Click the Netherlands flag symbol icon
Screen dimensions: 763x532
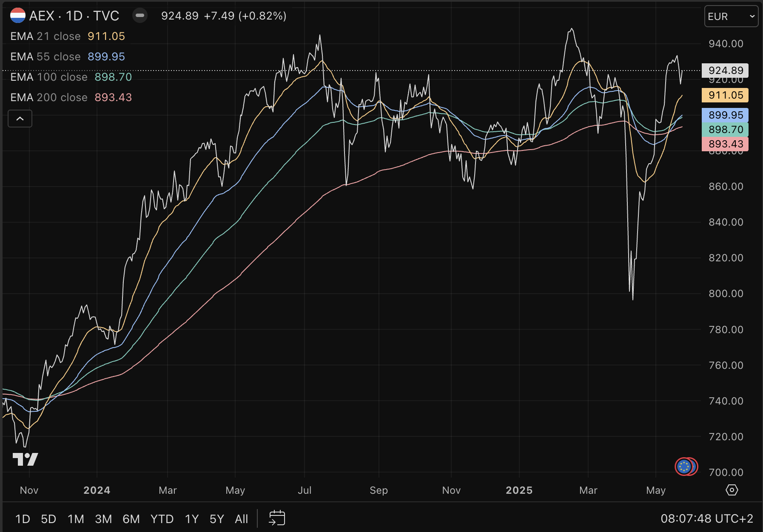point(18,16)
